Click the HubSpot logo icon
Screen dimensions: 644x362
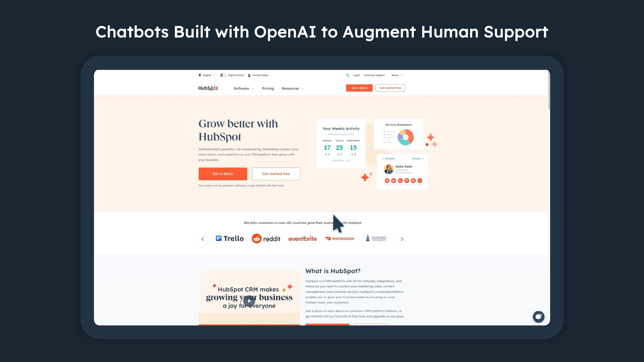tap(208, 88)
